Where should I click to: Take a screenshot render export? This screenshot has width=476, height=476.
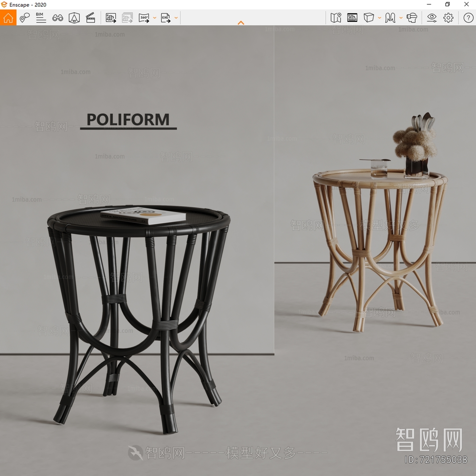point(111,18)
